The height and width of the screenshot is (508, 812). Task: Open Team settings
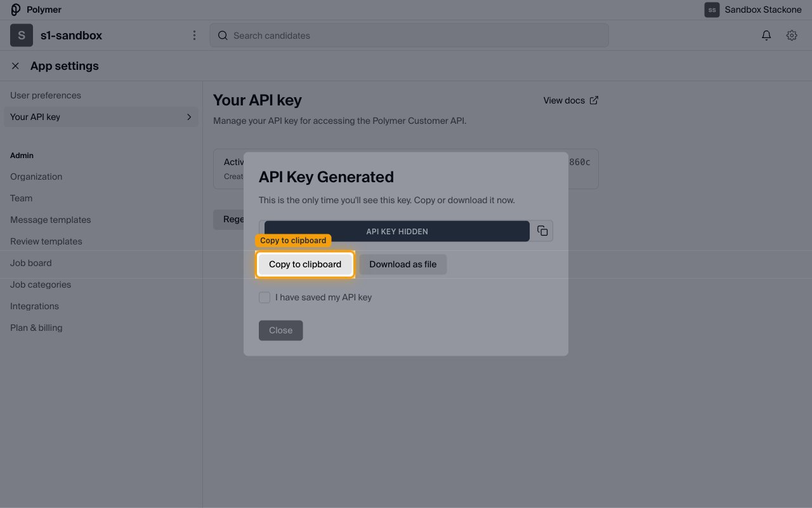pyautogui.click(x=21, y=198)
